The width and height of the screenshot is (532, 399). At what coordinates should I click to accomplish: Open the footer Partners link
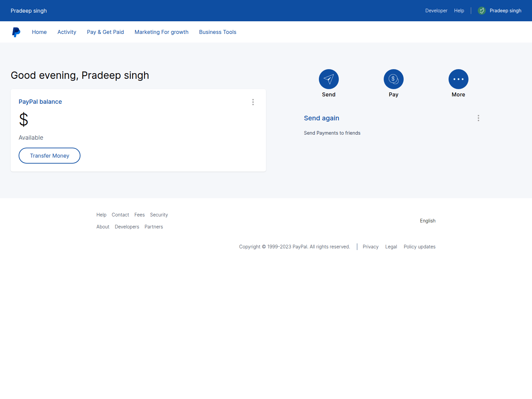click(154, 227)
